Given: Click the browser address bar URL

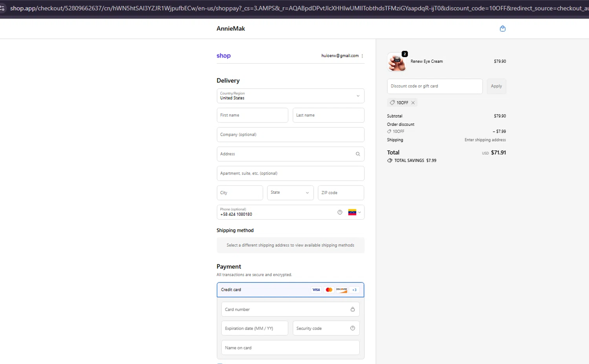Looking at the screenshot, I should click(x=298, y=8).
